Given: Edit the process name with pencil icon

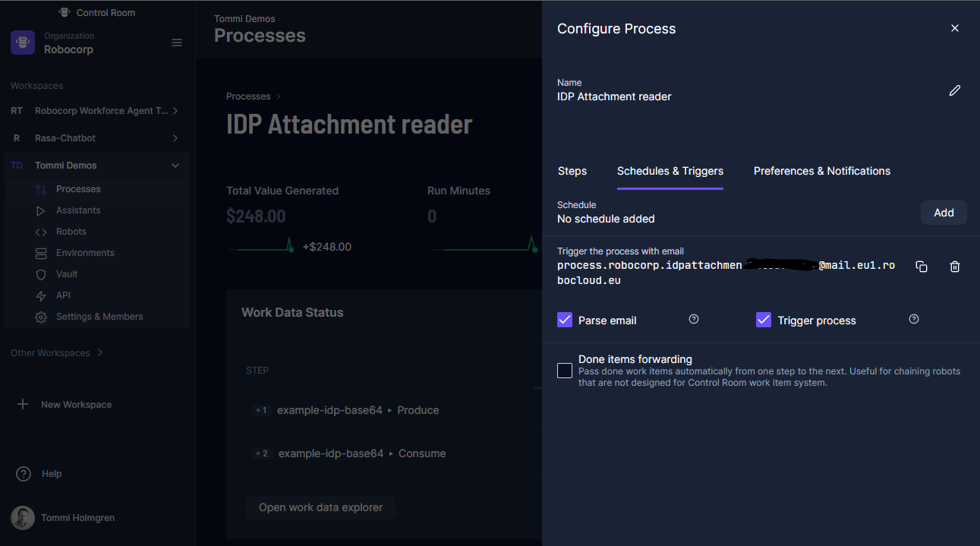Looking at the screenshot, I should [955, 90].
